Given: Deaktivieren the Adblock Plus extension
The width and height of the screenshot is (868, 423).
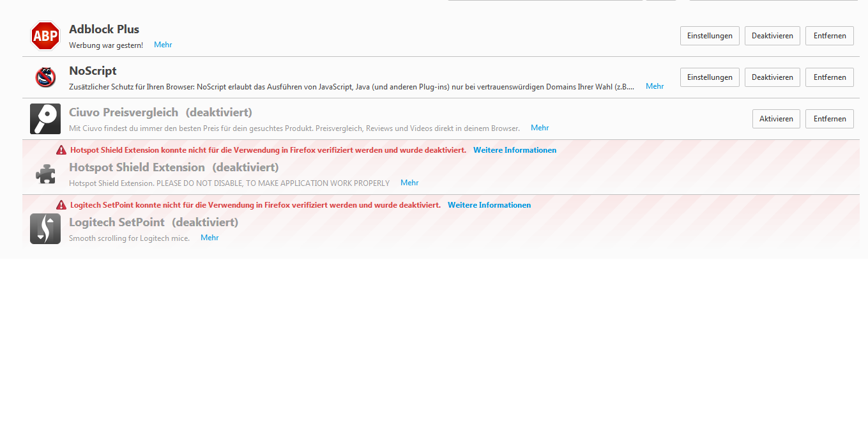Looking at the screenshot, I should [x=772, y=36].
